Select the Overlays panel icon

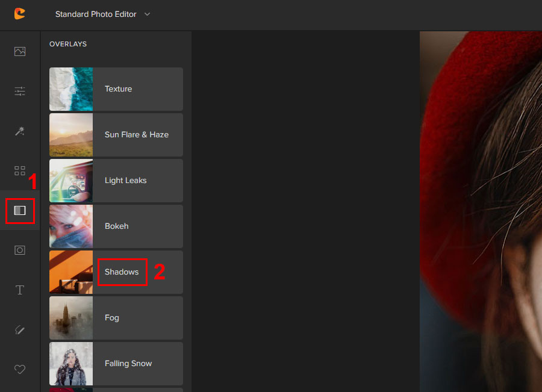click(x=20, y=210)
